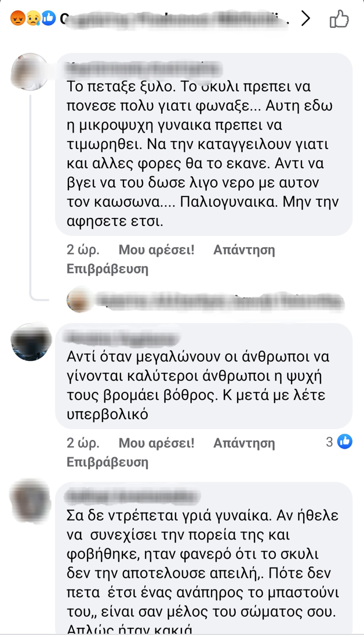Open the second commenter's profile picture
The width and height of the screenshot is (364, 637).
click(31, 341)
